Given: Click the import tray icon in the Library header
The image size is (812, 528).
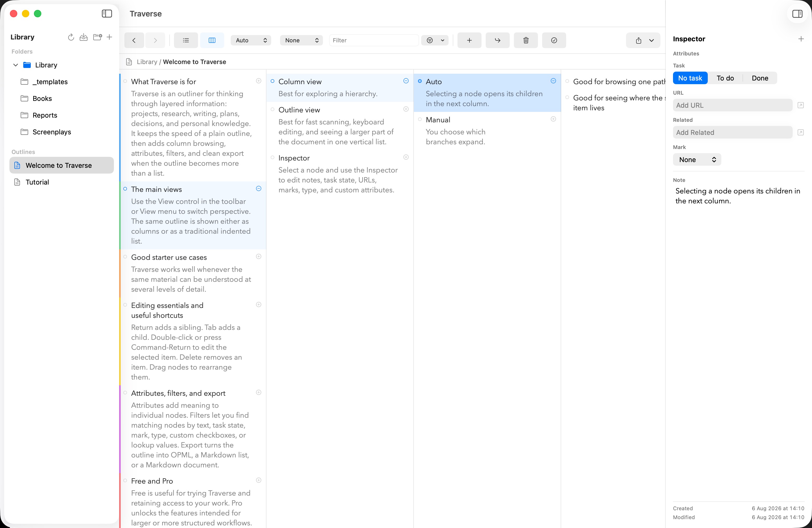Looking at the screenshot, I should pos(84,37).
